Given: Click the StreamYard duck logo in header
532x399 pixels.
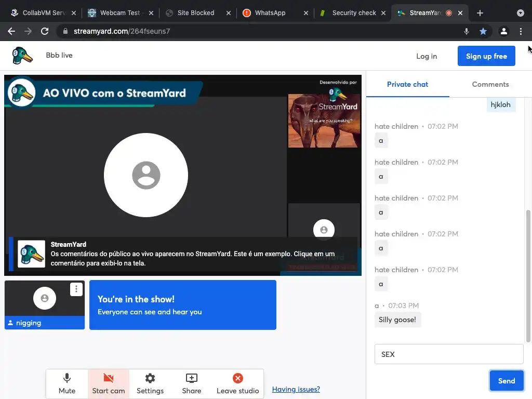Looking at the screenshot, I should click(22, 56).
